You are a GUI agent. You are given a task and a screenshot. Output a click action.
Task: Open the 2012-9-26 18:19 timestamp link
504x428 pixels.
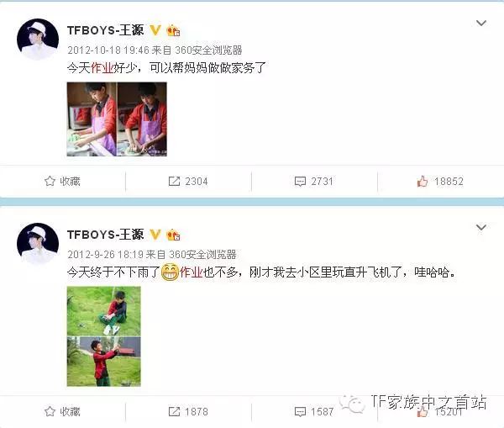point(105,255)
